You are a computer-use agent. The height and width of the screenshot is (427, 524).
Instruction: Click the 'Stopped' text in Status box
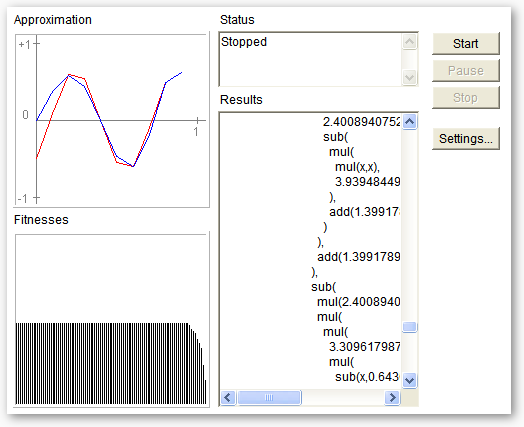tap(244, 42)
